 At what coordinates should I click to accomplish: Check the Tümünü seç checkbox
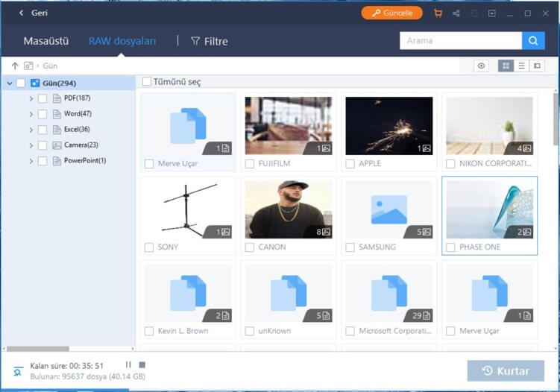147,82
